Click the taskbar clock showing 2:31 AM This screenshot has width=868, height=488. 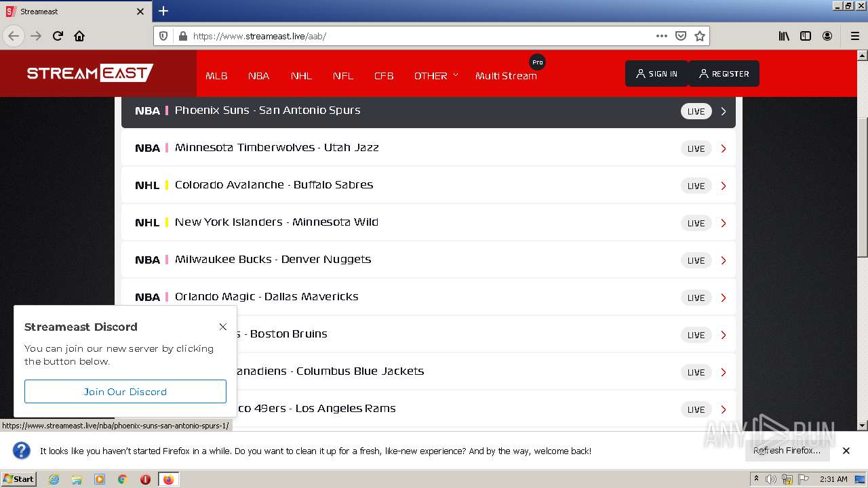[x=833, y=479]
